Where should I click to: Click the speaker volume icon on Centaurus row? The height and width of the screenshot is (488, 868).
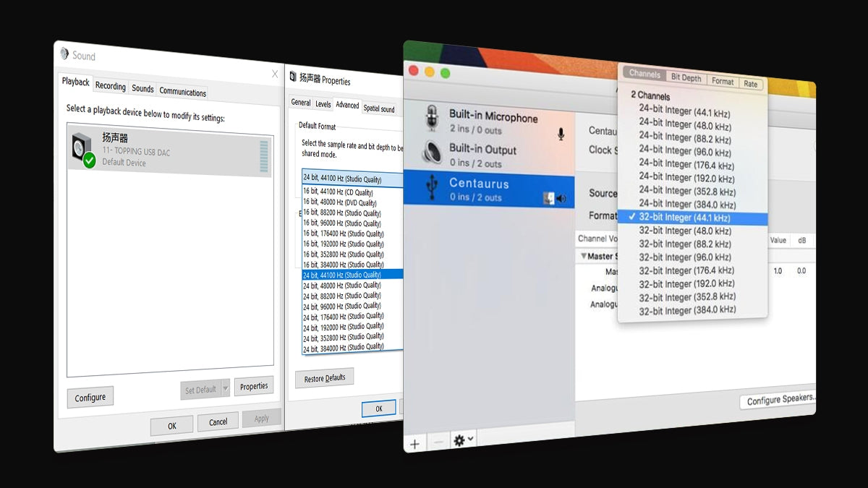pos(561,199)
